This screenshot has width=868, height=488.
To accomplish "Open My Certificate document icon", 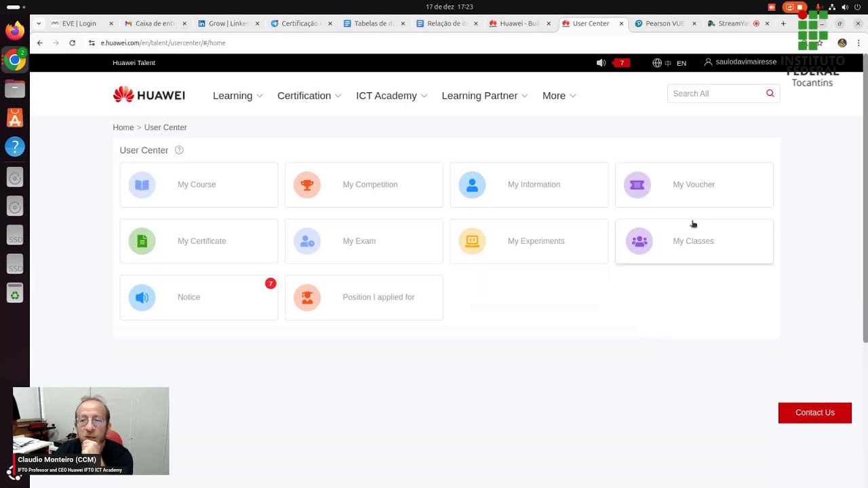I will [x=142, y=241].
